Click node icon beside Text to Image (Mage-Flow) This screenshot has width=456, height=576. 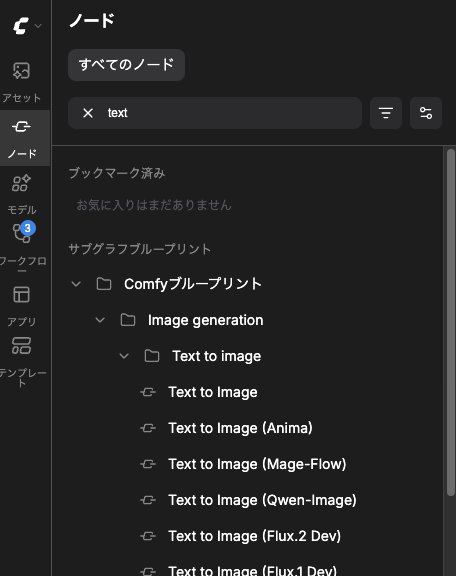pos(148,464)
